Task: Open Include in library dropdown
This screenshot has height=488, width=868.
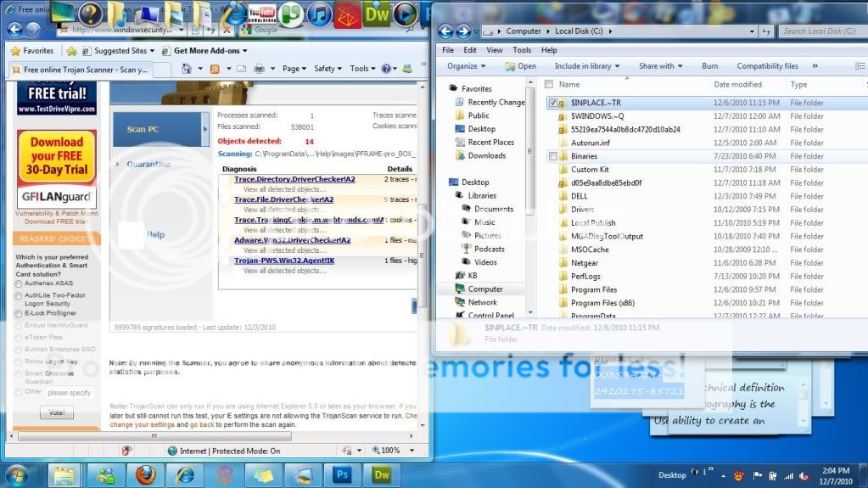Action: [587, 66]
